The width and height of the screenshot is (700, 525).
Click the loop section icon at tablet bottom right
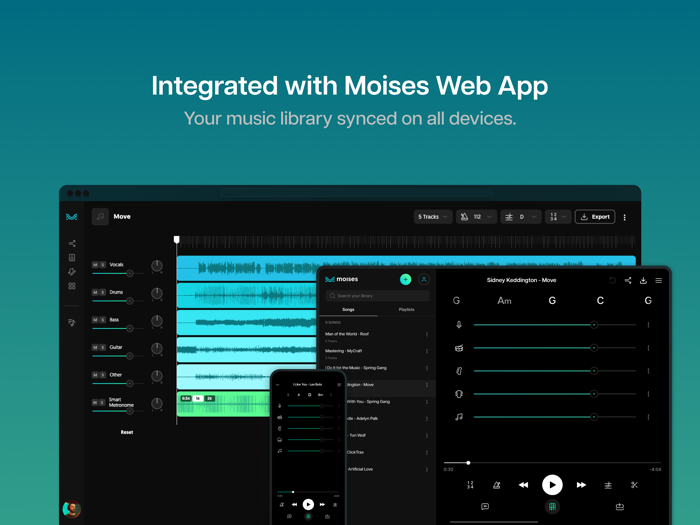pos(620,507)
